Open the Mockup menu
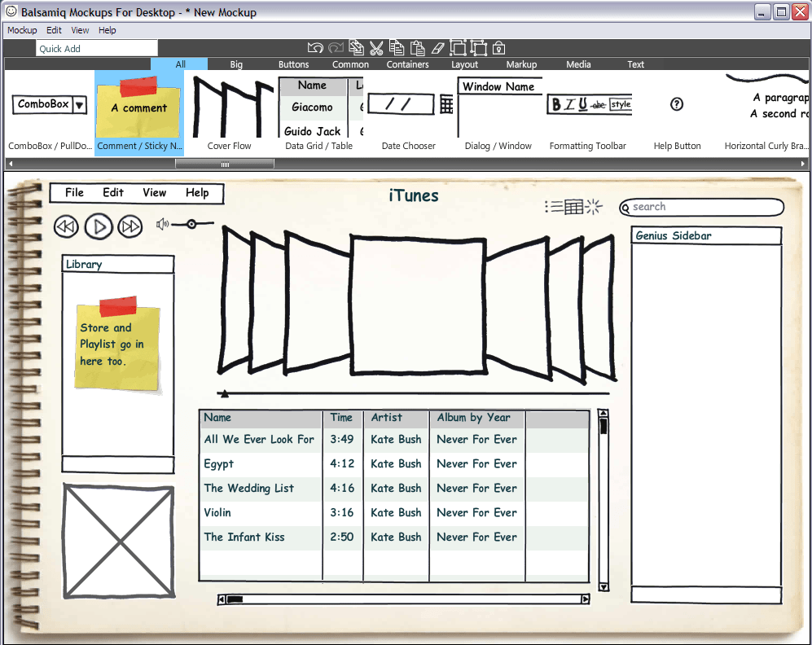The height and width of the screenshot is (645, 812). 21,30
